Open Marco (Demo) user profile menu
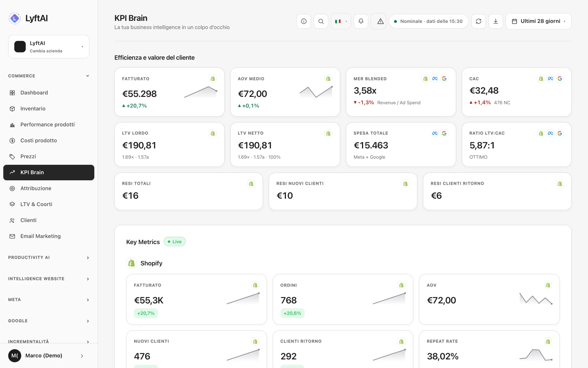 pyautogui.click(x=49, y=356)
